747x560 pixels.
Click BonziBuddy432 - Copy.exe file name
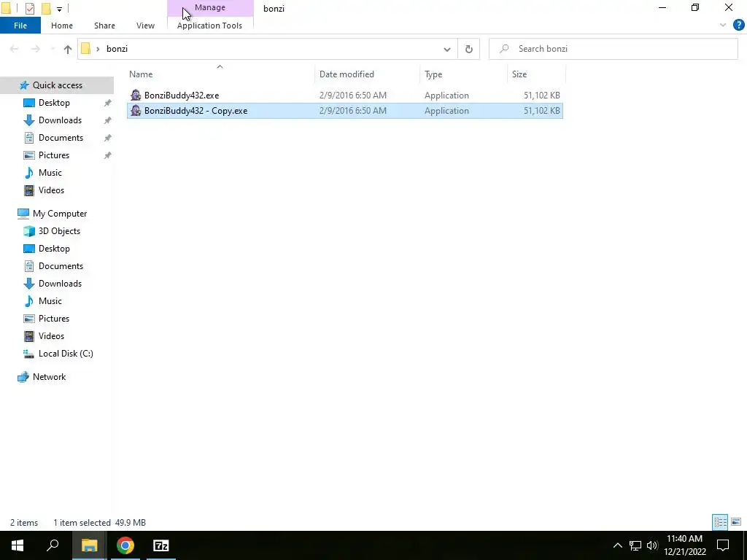[x=196, y=111]
